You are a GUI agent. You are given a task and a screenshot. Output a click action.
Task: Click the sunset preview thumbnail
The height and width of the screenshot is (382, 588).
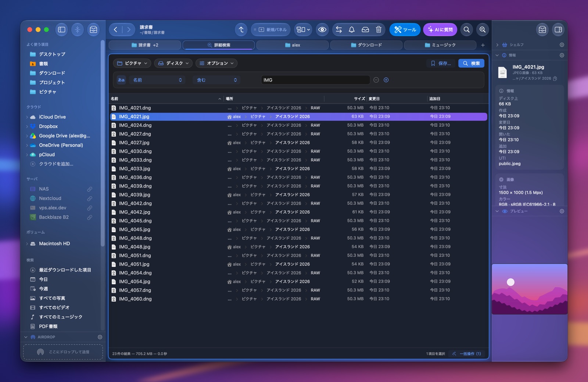[530, 289]
